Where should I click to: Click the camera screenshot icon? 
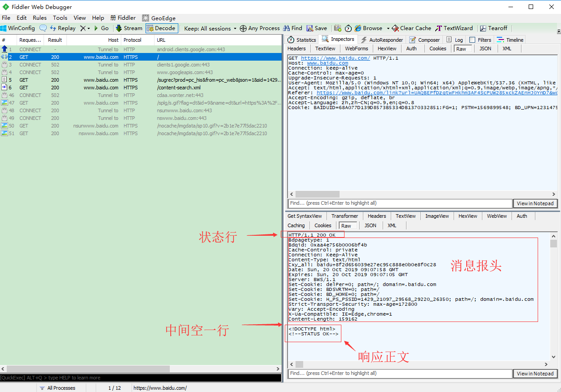pos(338,28)
